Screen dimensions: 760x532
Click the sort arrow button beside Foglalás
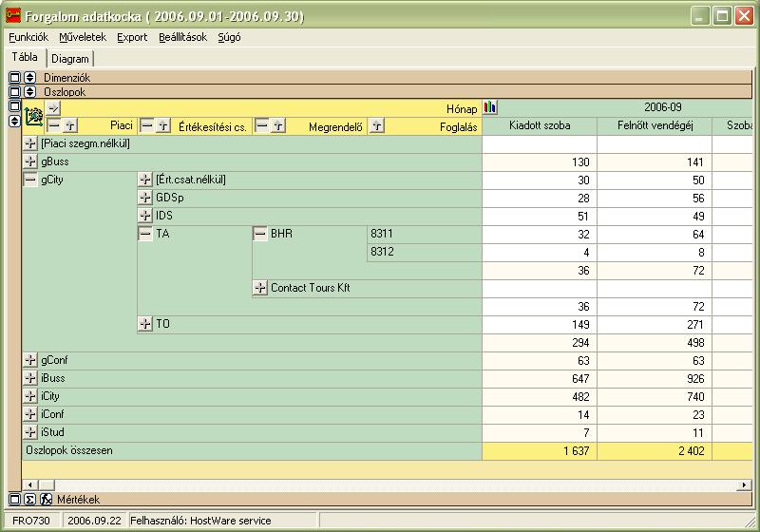pyautogui.click(x=376, y=126)
